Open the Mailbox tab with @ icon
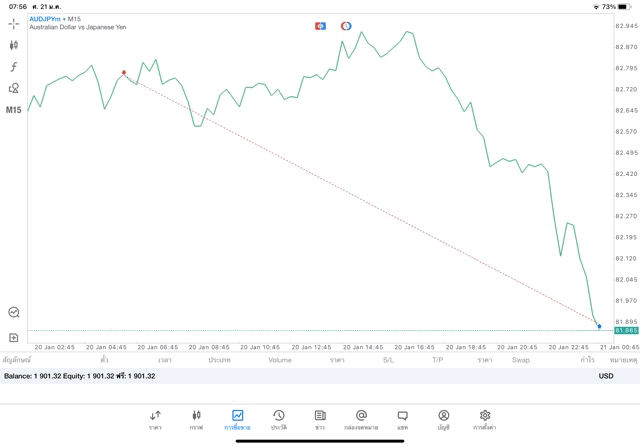640x447 pixels. pos(361,419)
